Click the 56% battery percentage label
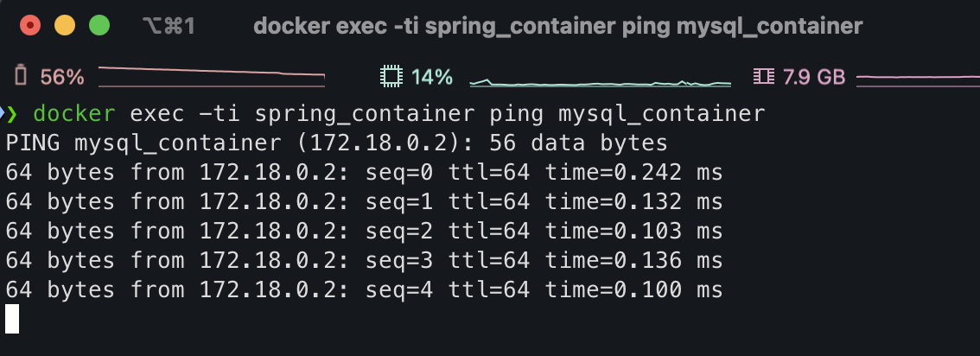This screenshot has height=356, width=980. pos(62,77)
